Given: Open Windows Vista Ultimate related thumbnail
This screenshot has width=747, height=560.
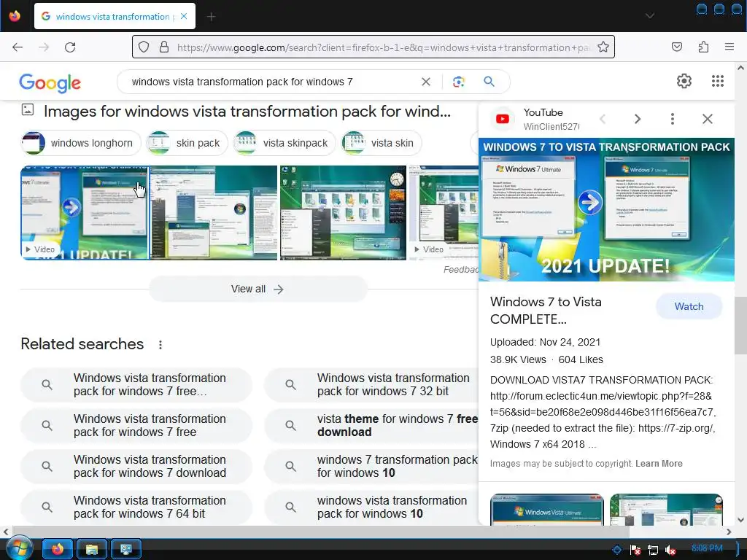Looking at the screenshot, I should click(x=547, y=510).
